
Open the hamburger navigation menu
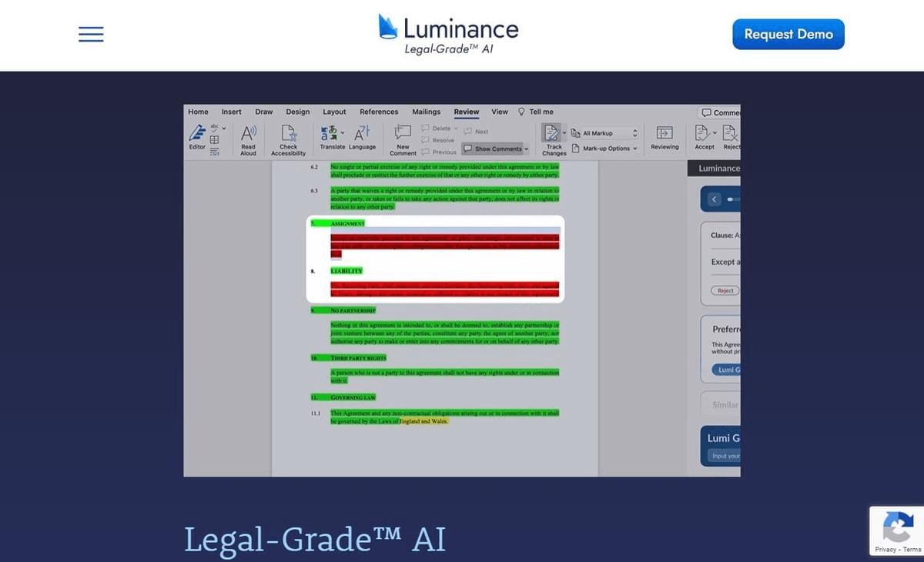(91, 34)
